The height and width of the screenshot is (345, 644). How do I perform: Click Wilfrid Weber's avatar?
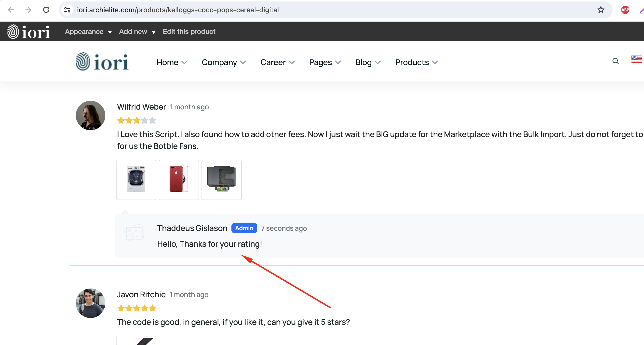click(91, 115)
